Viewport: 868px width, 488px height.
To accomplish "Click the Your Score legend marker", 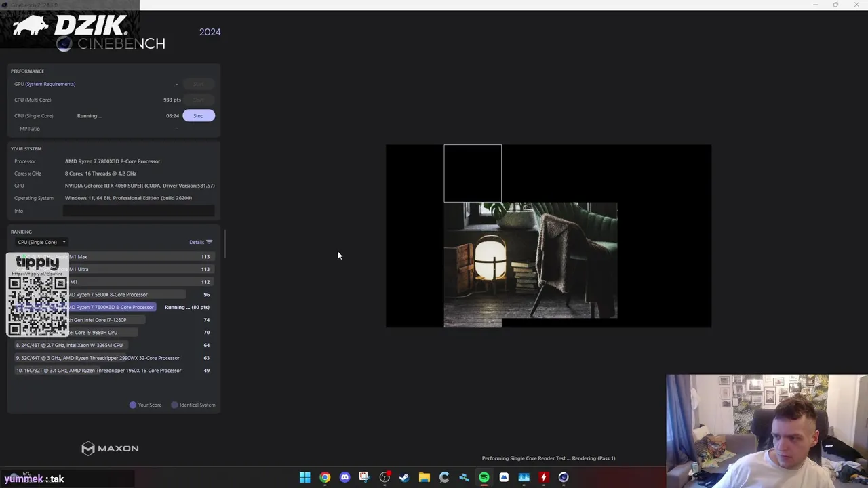I will 133,405.
